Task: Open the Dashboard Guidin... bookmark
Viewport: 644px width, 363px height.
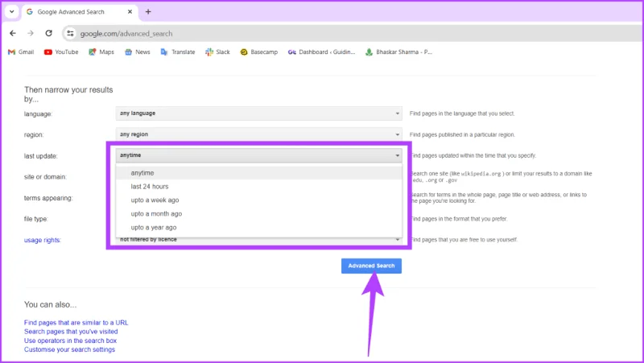Action: click(321, 52)
